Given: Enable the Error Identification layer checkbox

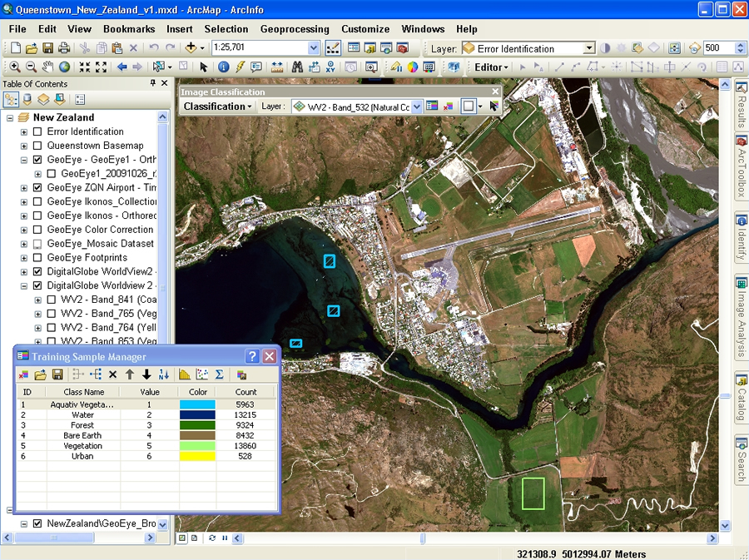Looking at the screenshot, I should click(x=37, y=131).
